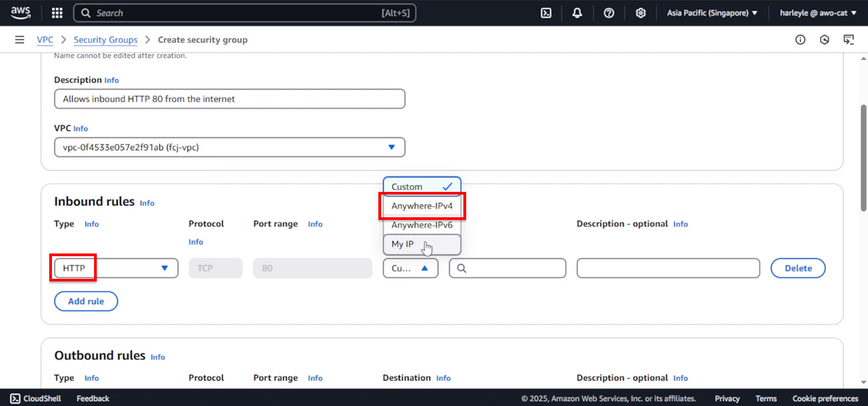
Task: Open the Terms footer link
Action: tap(766, 398)
